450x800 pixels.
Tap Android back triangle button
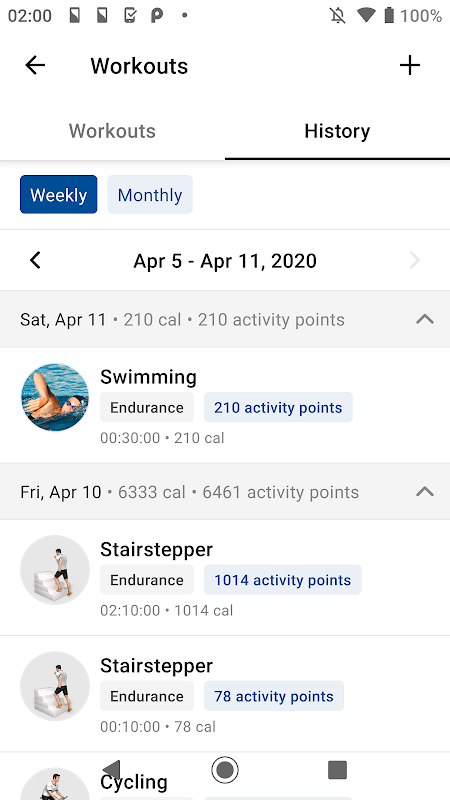point(112,769)
